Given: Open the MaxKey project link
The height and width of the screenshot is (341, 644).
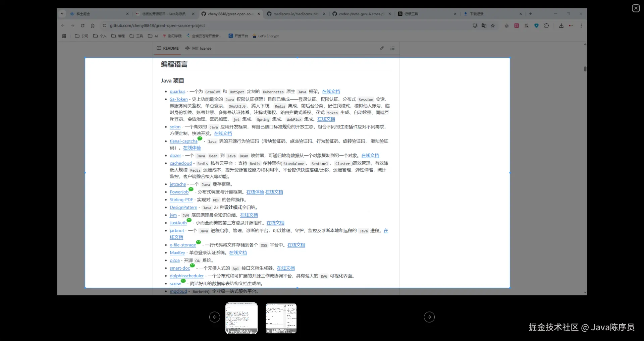Looking at the screenshot, I should click(177, 253).
